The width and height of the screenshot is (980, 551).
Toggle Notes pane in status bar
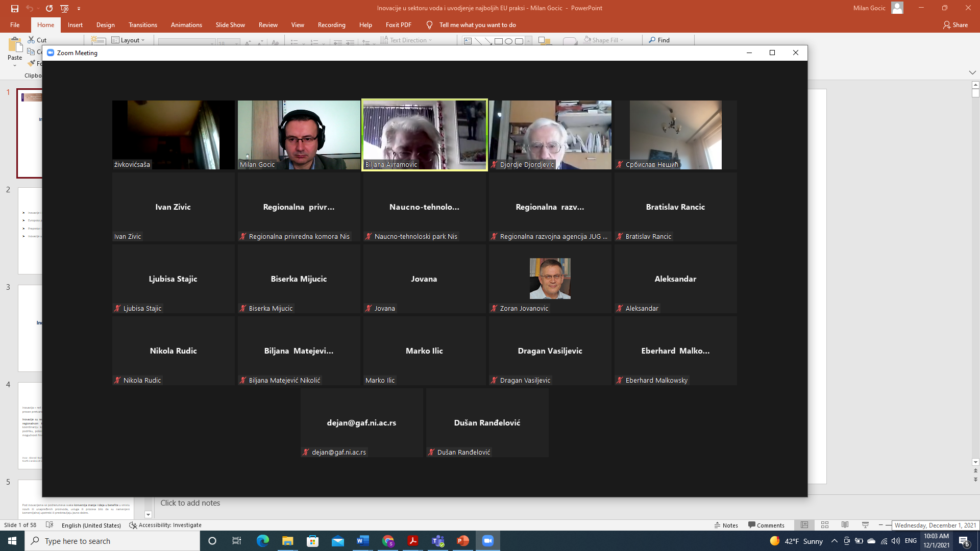[726, 525]
